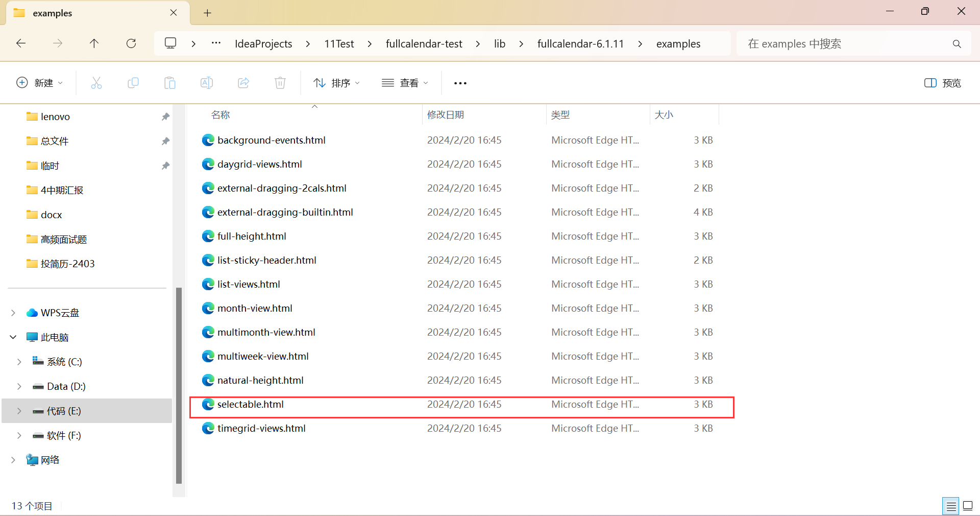Toggle the 预览 preview pane
This screenshot has height=516, width=980.
(x=943, y=83)
